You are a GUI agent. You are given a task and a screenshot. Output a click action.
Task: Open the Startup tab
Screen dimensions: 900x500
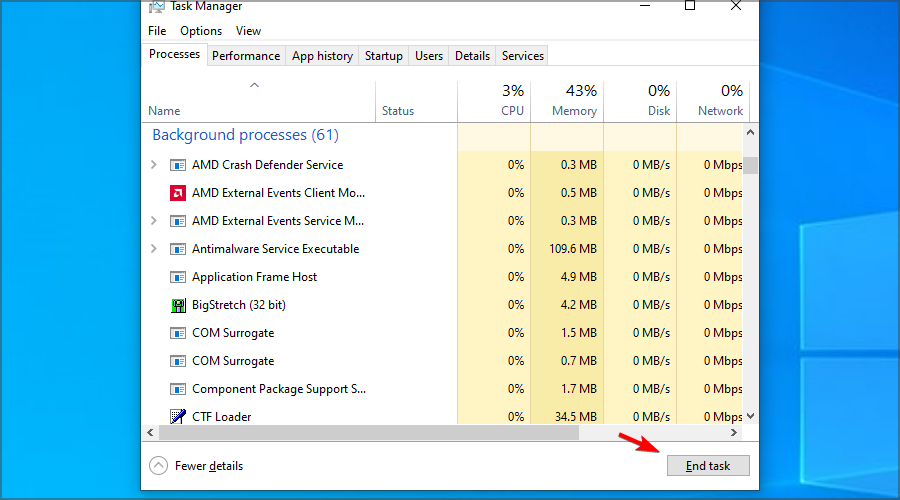pyautogui.click(x=384, y=56)
